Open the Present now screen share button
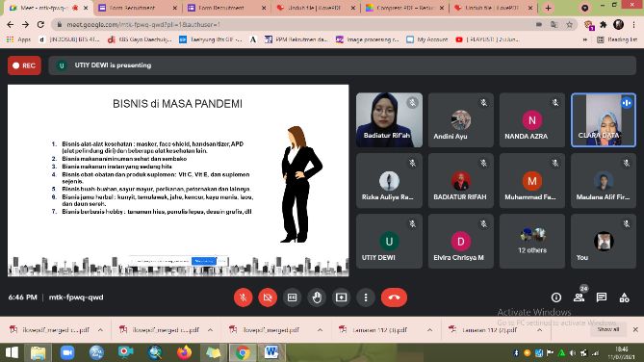The height and width of the screenshot is (362, 644). coord(342,297)
